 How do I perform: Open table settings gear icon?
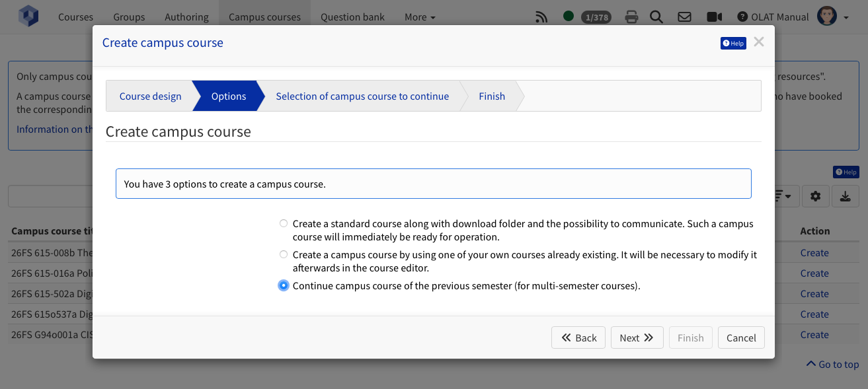pyautogui.click(x=815, y=196)
